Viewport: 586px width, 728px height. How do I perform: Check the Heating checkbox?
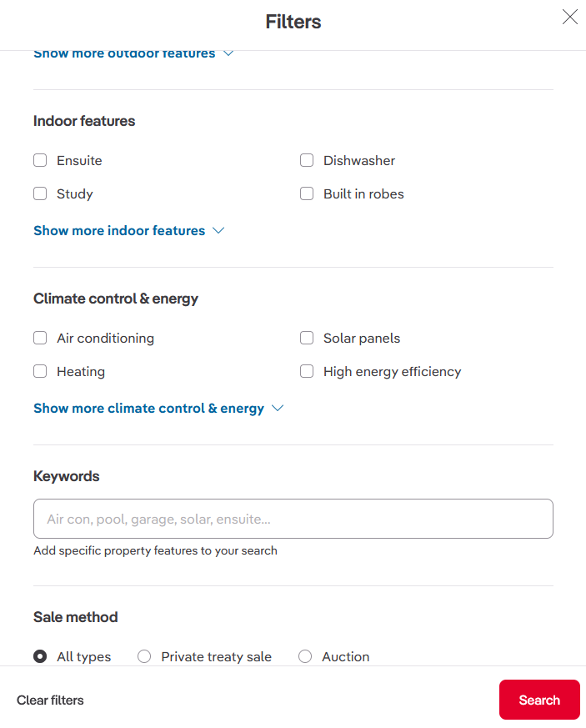pyautogui.click(x=40, y=371)
